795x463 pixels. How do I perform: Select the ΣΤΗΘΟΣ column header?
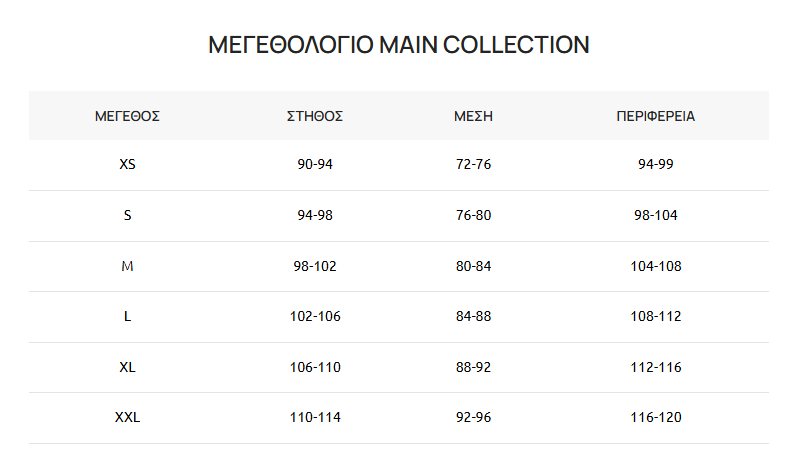coord(315,116)
